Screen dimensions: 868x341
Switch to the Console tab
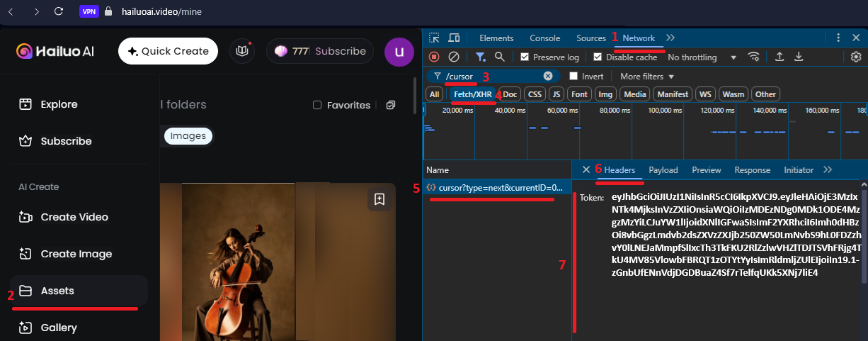coord(544,38)
